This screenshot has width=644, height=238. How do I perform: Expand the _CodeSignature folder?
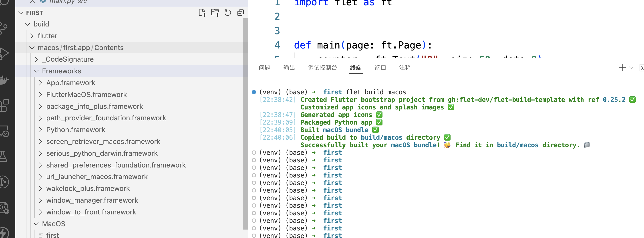pyautogui.click(x=36, y=59)
